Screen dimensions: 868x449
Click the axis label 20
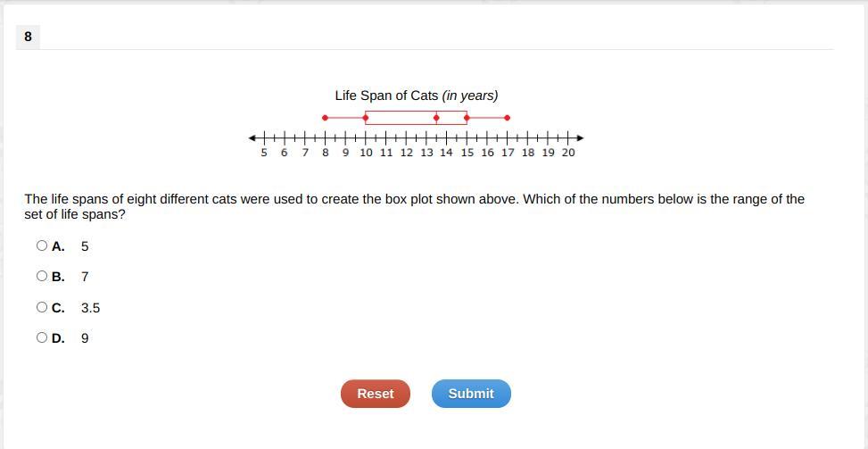(568, 153)
